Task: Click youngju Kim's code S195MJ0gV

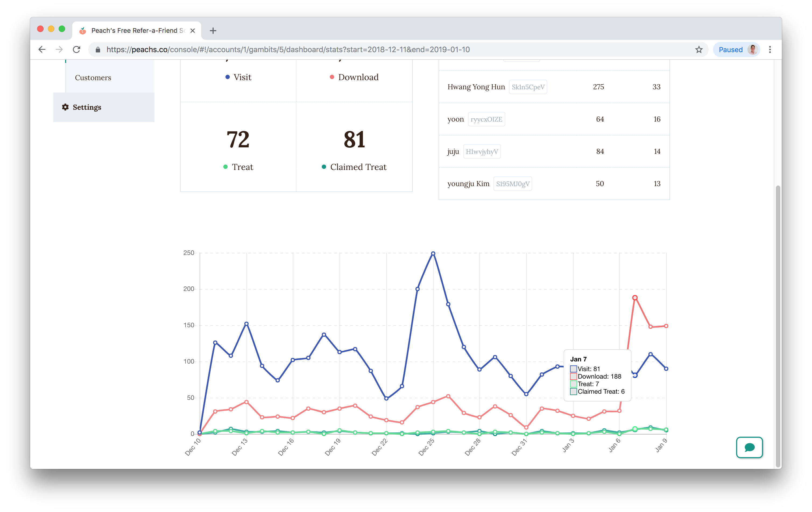Action: 513,184
